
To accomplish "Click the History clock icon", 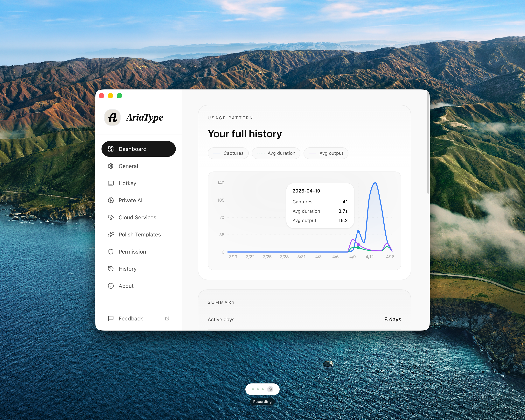I will 111,269.
